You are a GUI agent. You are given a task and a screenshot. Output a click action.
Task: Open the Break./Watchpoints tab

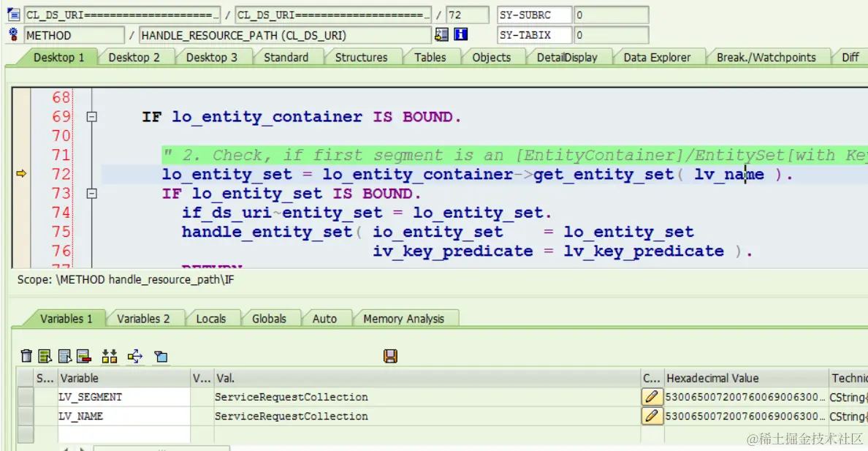click(766, 58)
